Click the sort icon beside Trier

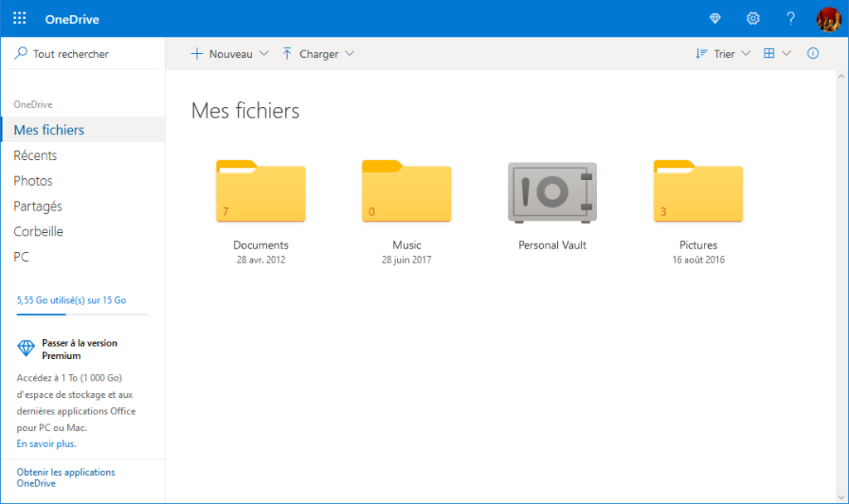pos(701,54)
